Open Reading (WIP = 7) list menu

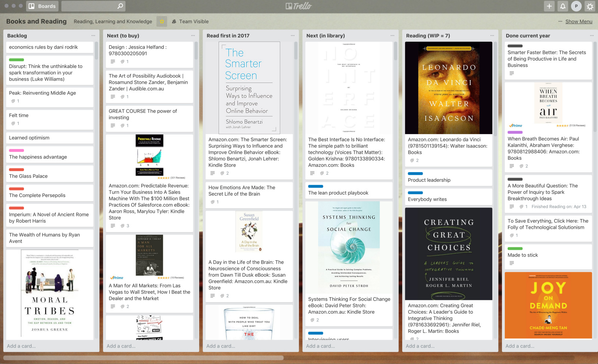pyautogui.click(x=492, y=35)
